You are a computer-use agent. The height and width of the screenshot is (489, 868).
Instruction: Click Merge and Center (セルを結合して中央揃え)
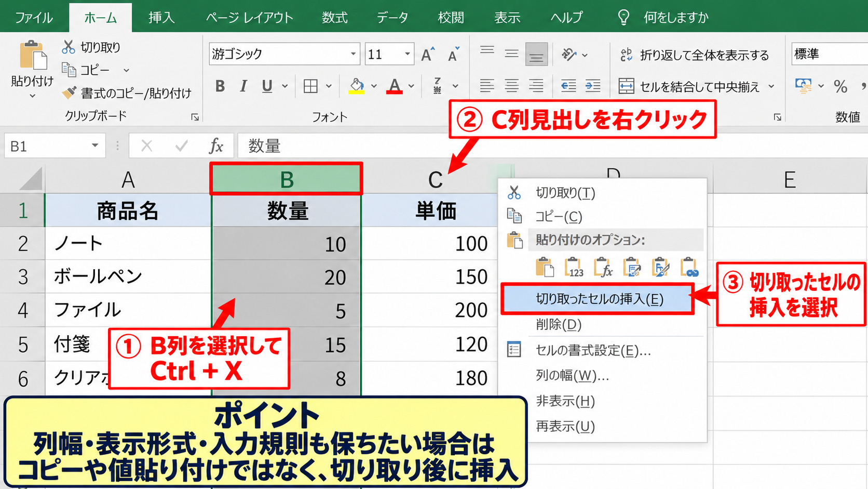coord(689,86)
